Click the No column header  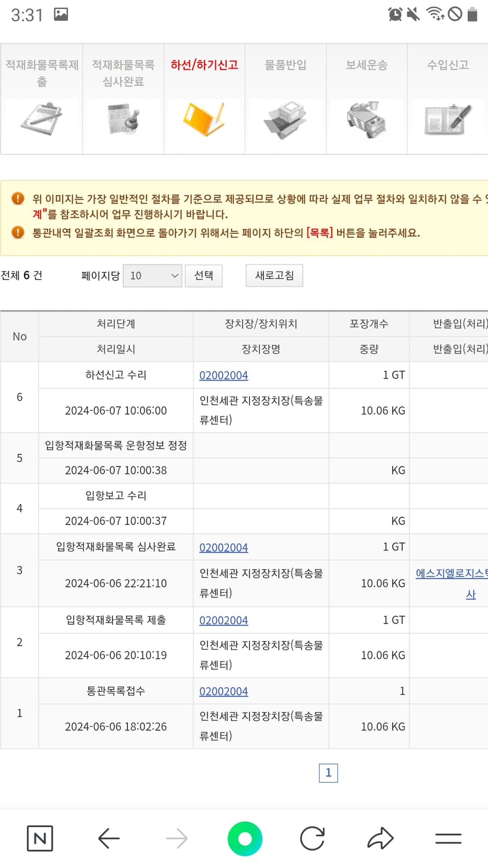click(x=20, y=336)
